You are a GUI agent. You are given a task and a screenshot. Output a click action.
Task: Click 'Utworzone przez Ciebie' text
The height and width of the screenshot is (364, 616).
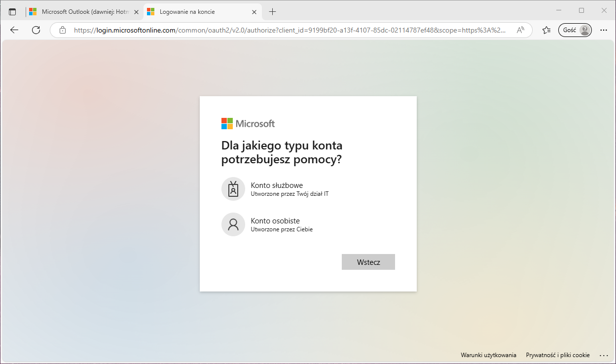click(282, 229)
